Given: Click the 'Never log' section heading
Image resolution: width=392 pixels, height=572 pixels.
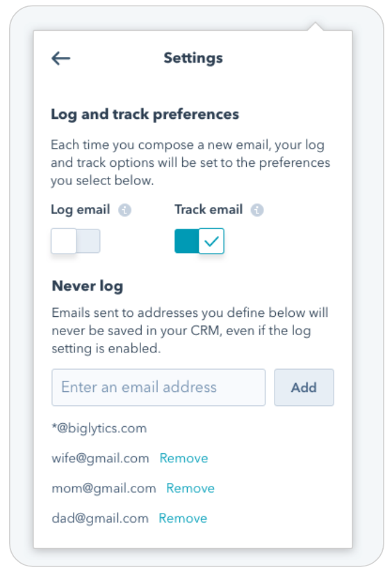Looking at the screenshot, I should pos(88,286).
